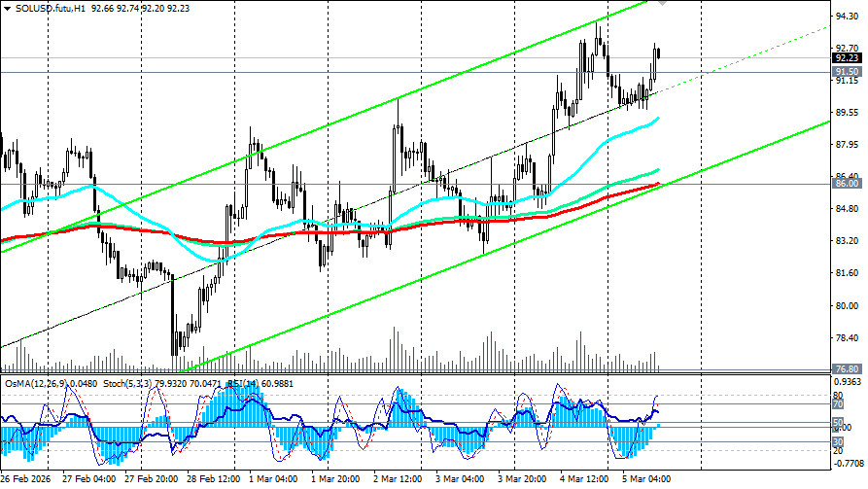Click the 83.20 price axis value
Viewport: 868px width, 489px height.
[x=847, y=241]
